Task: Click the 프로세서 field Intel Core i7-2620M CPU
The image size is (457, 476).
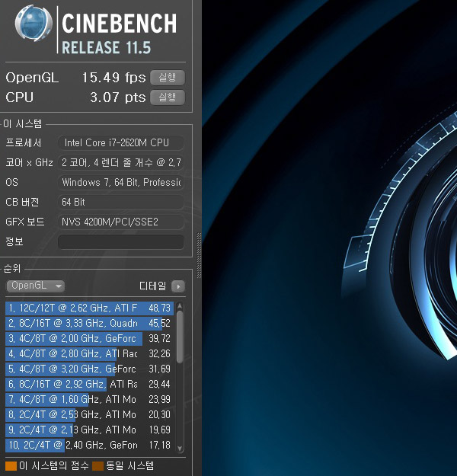Action: tap(121, 142)
